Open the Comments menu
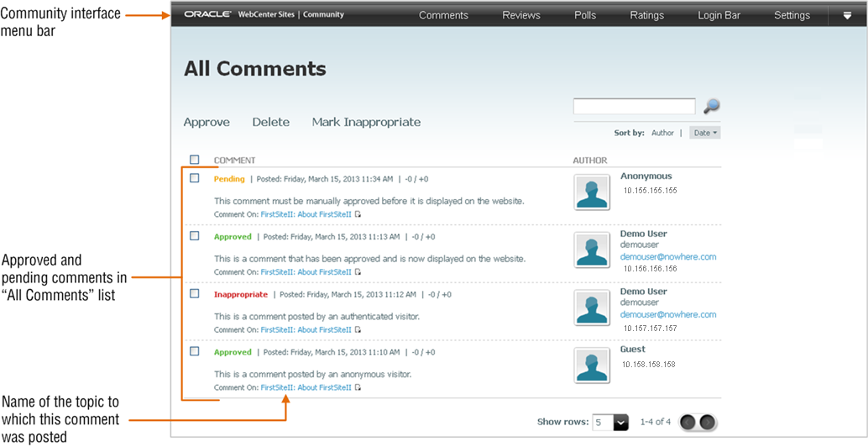 point(443,15)
